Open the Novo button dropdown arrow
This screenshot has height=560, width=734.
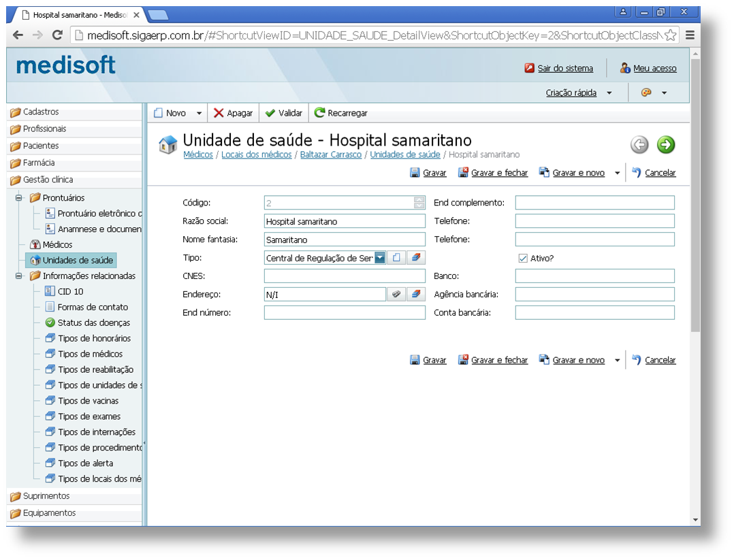[199, 113]
